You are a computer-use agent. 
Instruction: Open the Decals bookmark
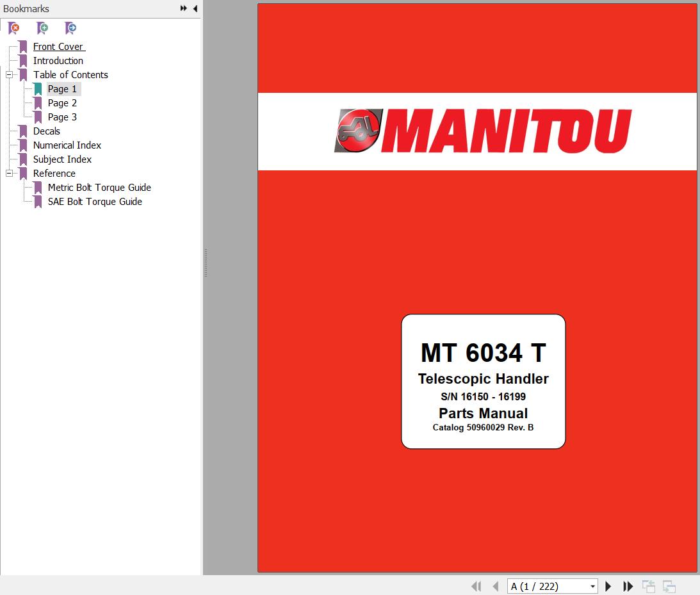pos(46,131)
